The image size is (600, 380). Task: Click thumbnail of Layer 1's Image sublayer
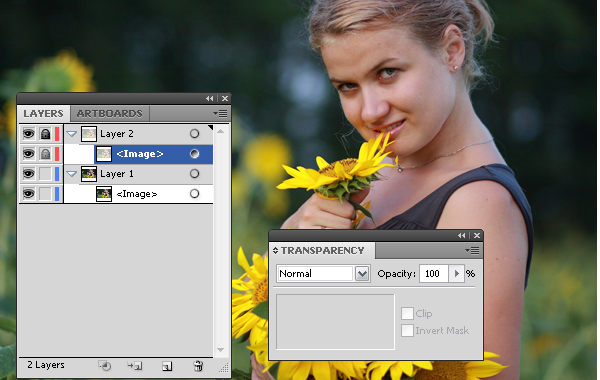tap(104, 194)
